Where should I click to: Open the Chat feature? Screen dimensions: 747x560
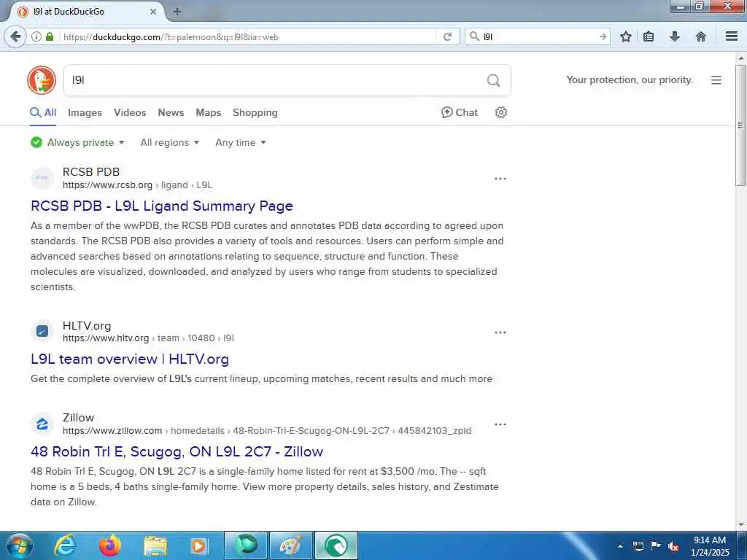tap(460, 112)
